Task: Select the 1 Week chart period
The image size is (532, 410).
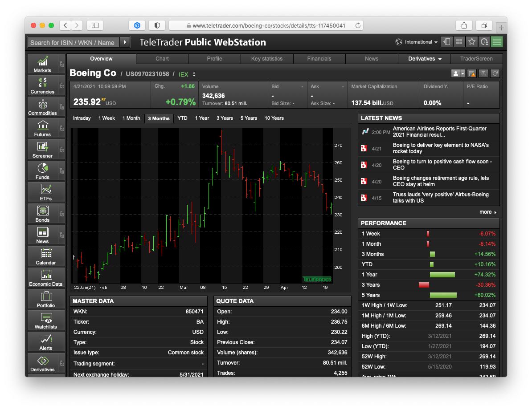Action: click(x=106, y=118)
